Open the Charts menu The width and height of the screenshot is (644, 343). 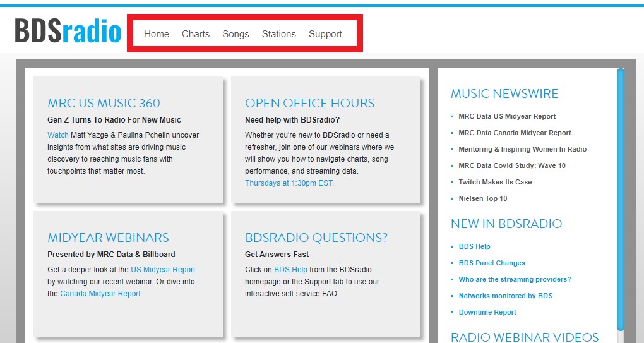click(x=196, y=34)
